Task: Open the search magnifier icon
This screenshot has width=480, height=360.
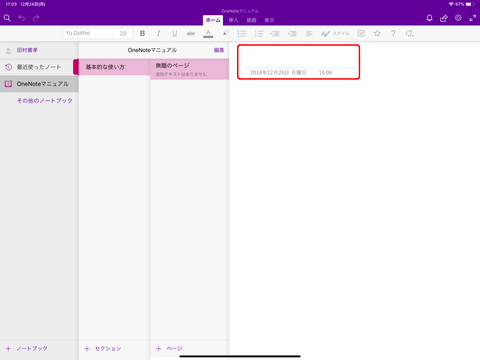Action: [x=7, y=18]
